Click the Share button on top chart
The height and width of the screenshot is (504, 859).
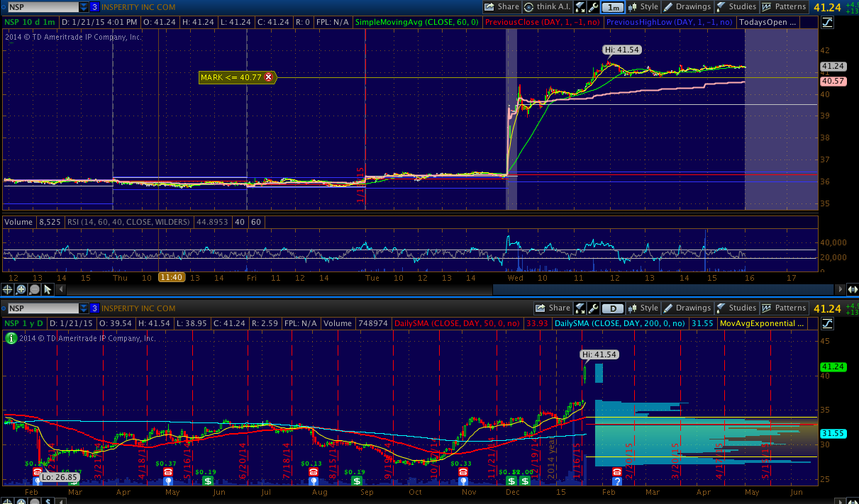[501, 7]
